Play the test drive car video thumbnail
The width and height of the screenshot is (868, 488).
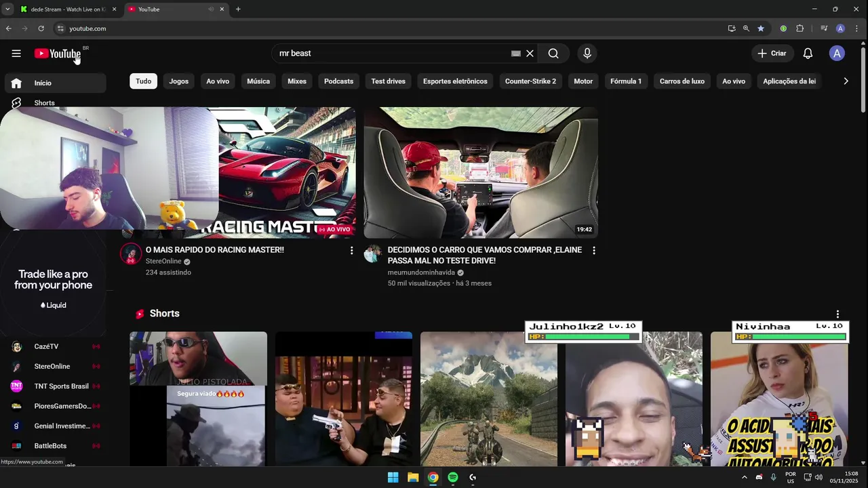point(481,172)
